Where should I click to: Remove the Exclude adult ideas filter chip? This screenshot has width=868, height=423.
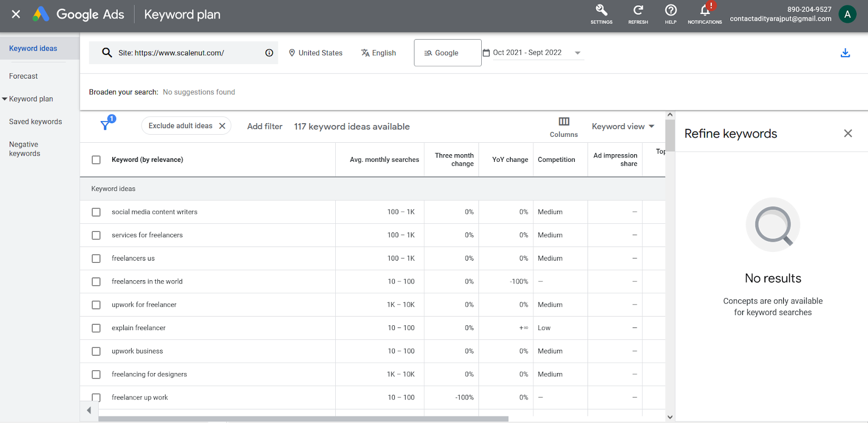tap(222, 126)
